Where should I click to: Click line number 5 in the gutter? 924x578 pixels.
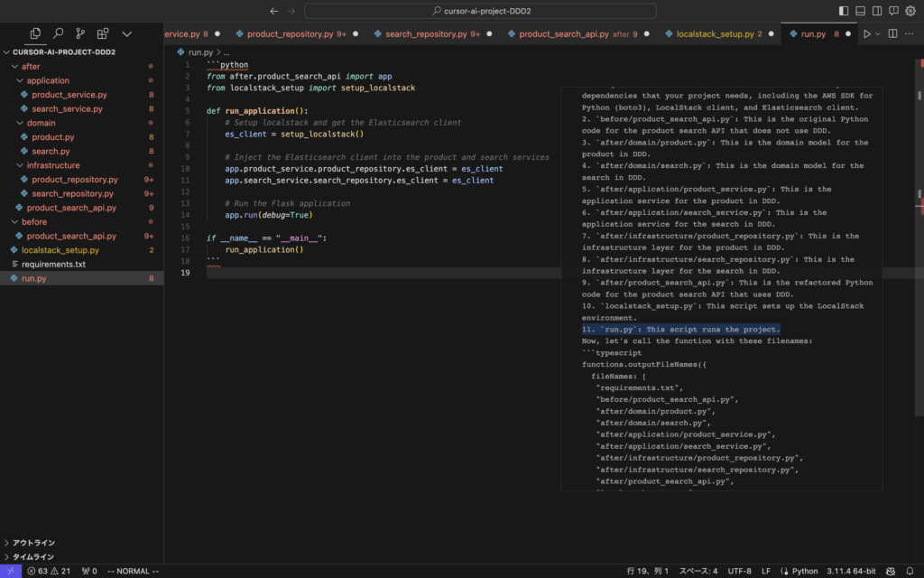(x=187, y=111)
